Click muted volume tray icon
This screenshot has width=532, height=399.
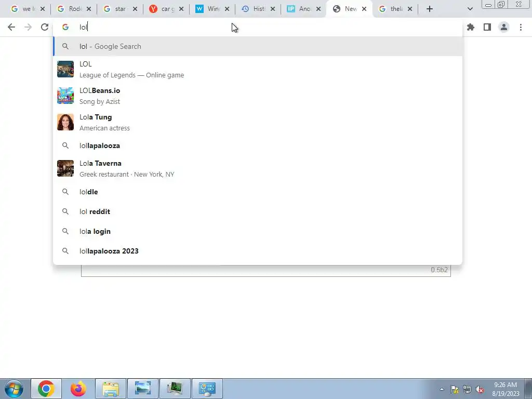480,389
